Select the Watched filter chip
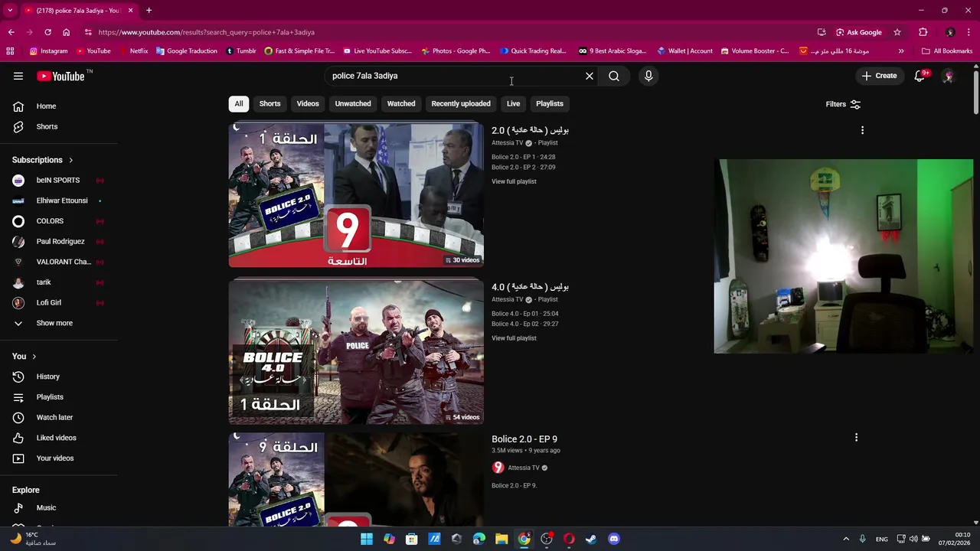The height and width of the screenshot is (551, 980). pyautogui.click(x=401, y=103)
